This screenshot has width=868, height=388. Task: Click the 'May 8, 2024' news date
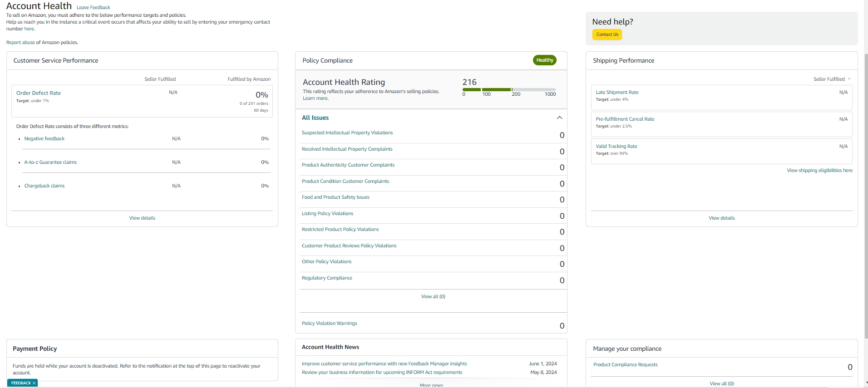(x=543, y=372)
